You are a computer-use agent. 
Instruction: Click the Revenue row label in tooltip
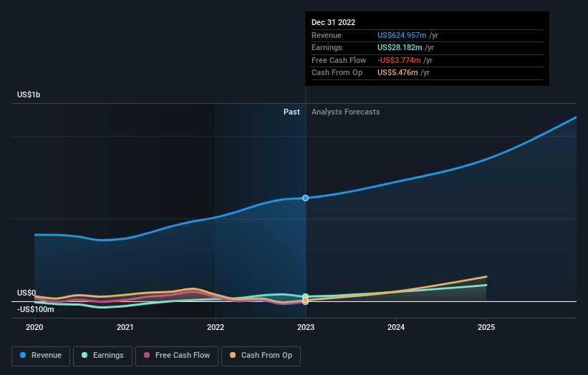click(x=327, y=35)
